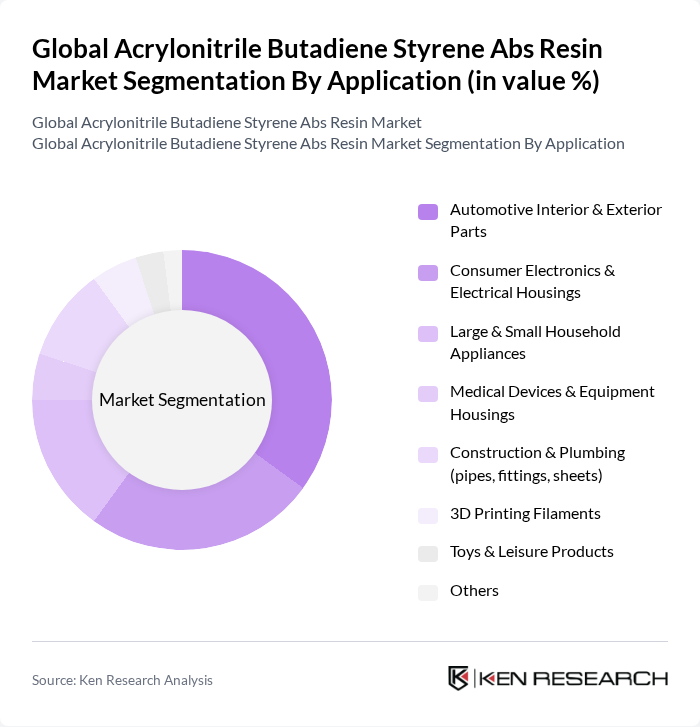The height and width of the screenshot is (727, 700).
Task: Click the 'Market Segmentation' center label
Action: pyautogui.click(x=182, y=400)
